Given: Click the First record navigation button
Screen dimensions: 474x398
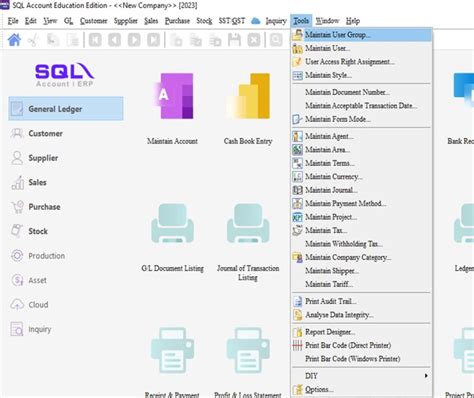Looking at the screenshot, I should [95, 40].
